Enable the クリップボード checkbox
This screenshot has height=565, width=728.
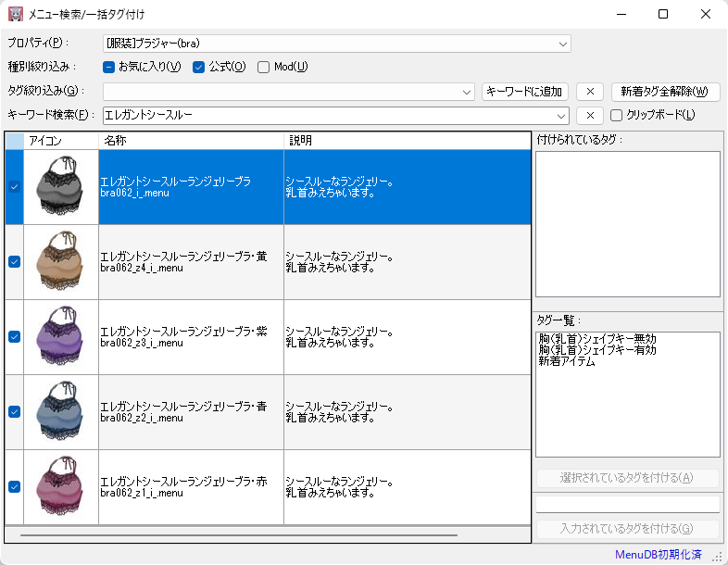(x=617, y=116)
